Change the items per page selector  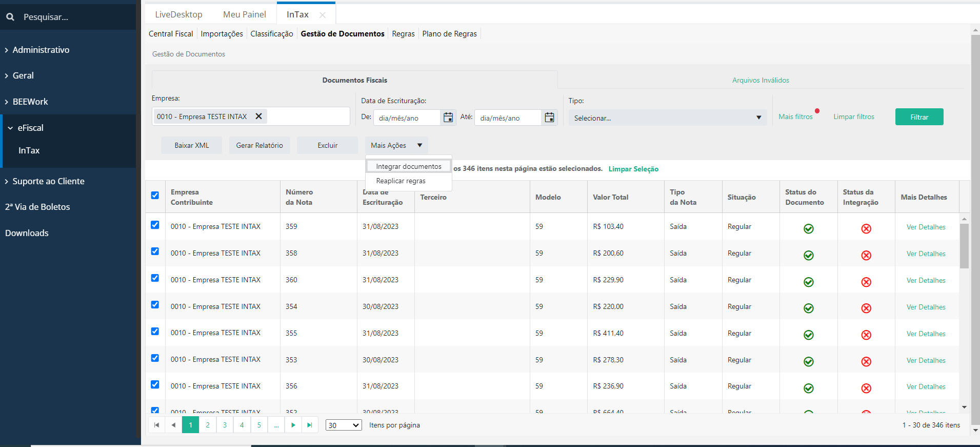click(x=344, y=425)
